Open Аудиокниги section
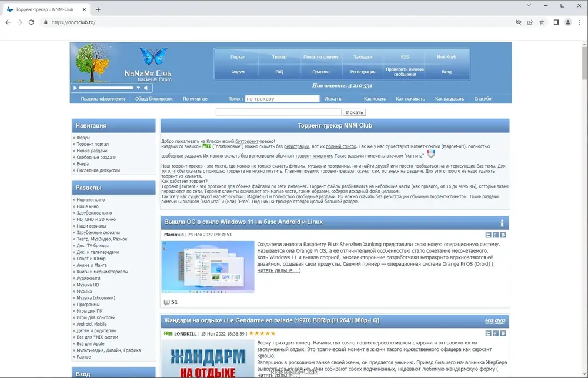This screenshot has width=588, height=378. point(88,278)
